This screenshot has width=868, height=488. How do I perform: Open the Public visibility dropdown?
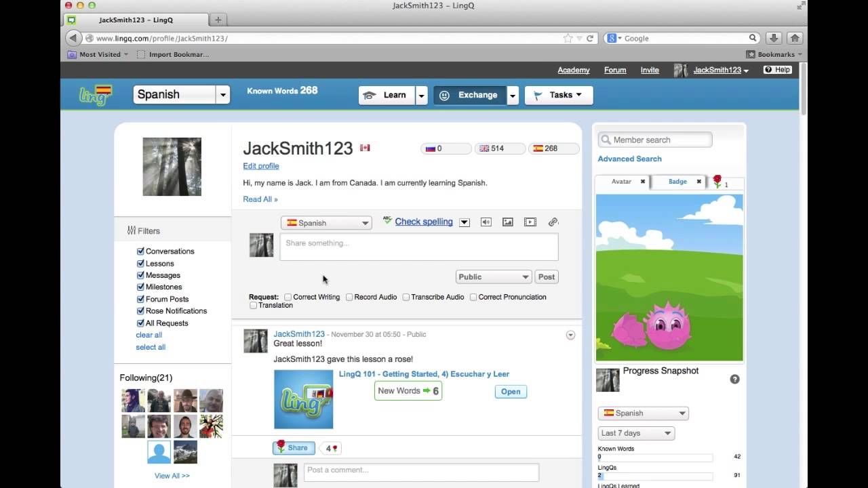[493, 277]
